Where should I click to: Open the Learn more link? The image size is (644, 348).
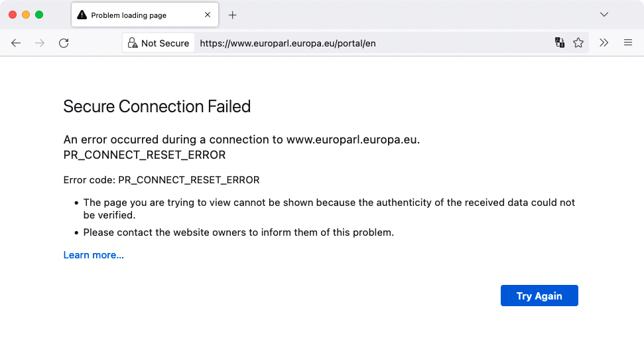94,255
